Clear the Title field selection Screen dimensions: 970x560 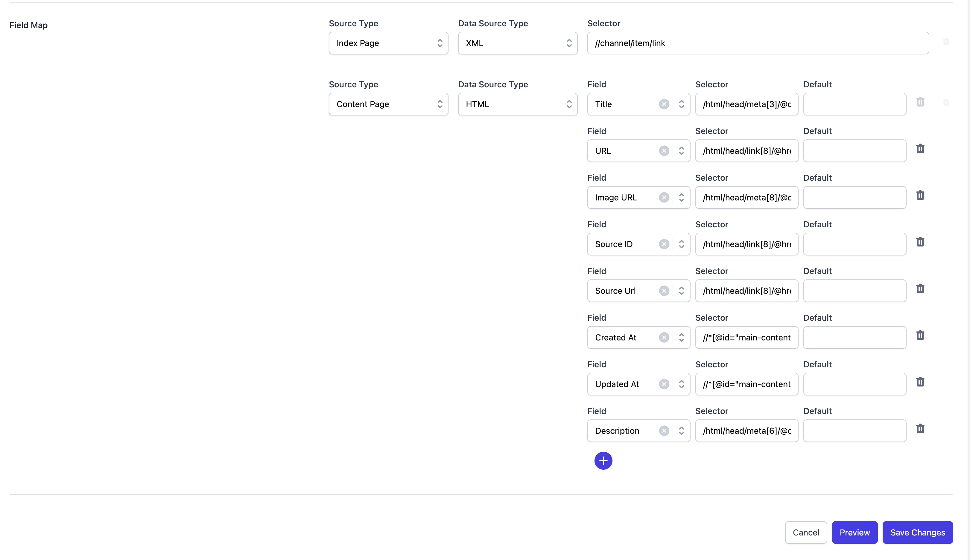tap(663, 104)
